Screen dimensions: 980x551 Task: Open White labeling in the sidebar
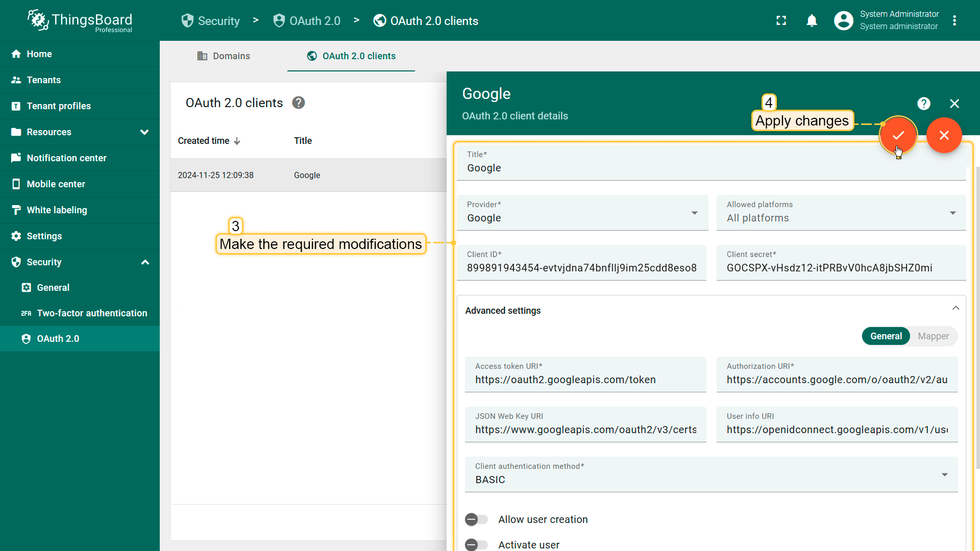pos(57,210)
